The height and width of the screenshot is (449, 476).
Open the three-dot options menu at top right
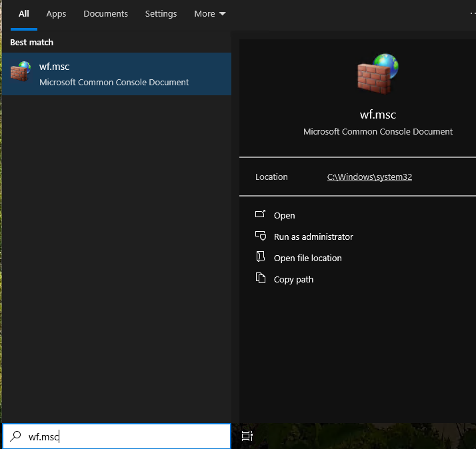[x=472, y=13]
